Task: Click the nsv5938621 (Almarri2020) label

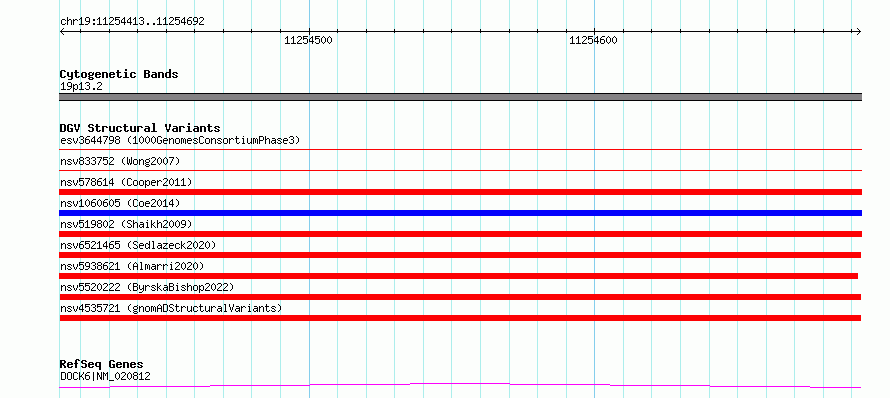Action: tap(132, 266)
